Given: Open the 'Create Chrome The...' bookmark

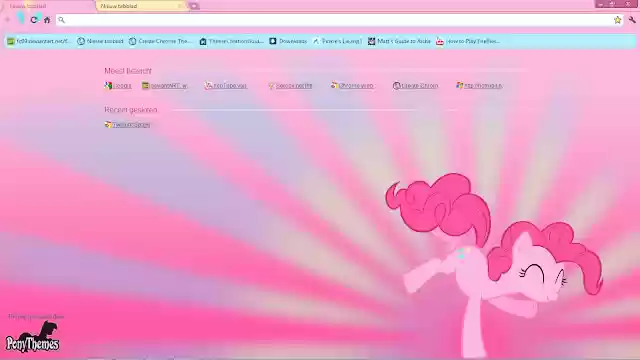Looking at the screenshot, I should click(x=160, y=41).
